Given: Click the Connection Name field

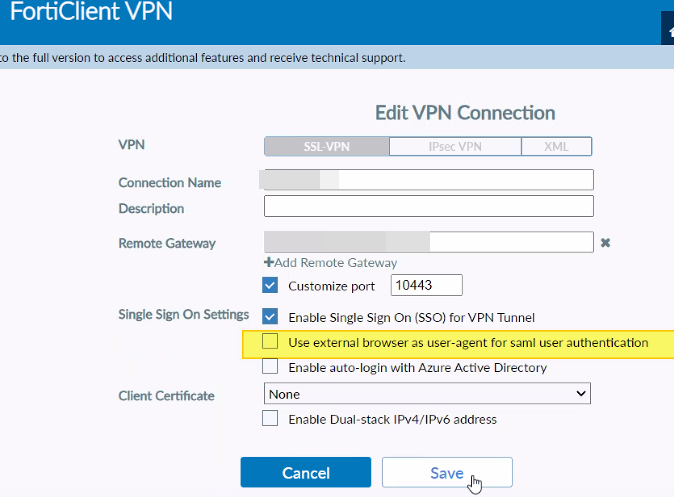Looking at the screenshot, I should (428, 180).
